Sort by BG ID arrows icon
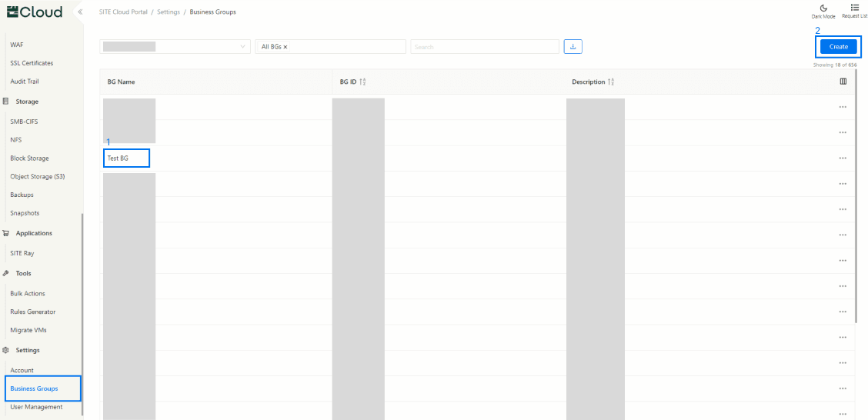The width and height of the screenshot is (868, 420). pyautogui.click(x=362, y=82)
